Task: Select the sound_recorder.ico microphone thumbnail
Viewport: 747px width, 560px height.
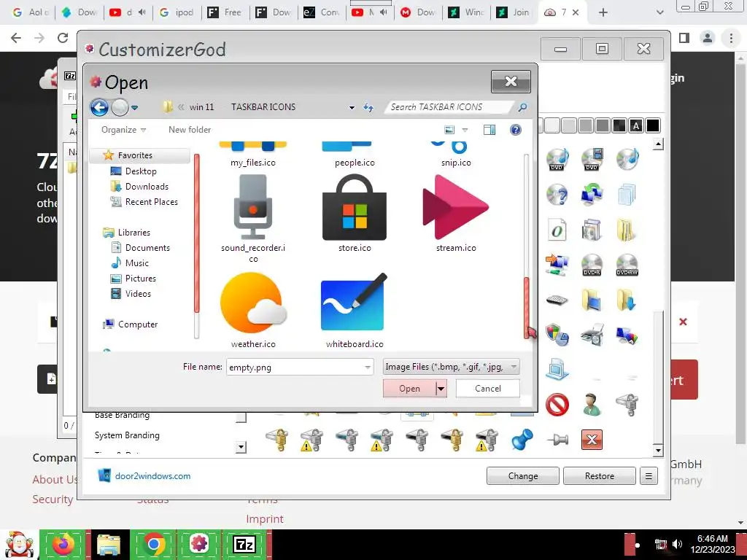Action: 253,207
